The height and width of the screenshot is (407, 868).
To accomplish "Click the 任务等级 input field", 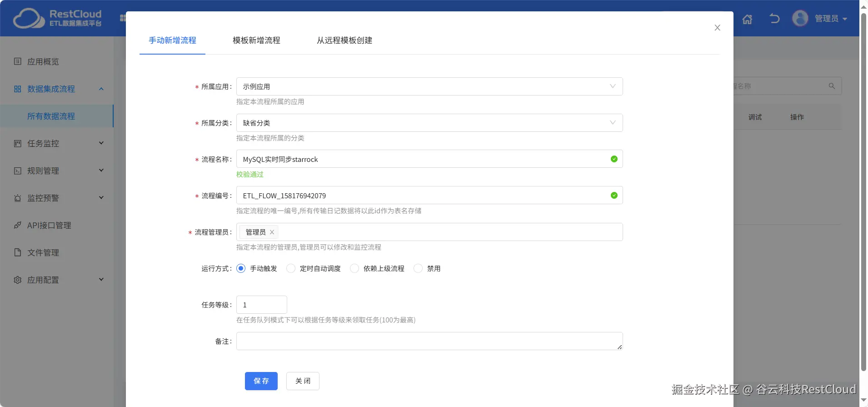I will [262, 305].
